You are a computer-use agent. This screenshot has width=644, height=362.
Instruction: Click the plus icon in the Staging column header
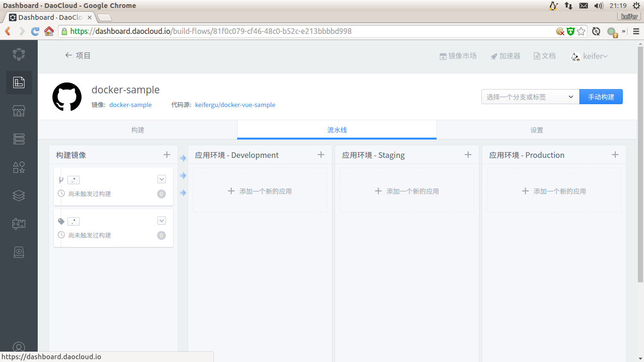(x=468, y=155)
